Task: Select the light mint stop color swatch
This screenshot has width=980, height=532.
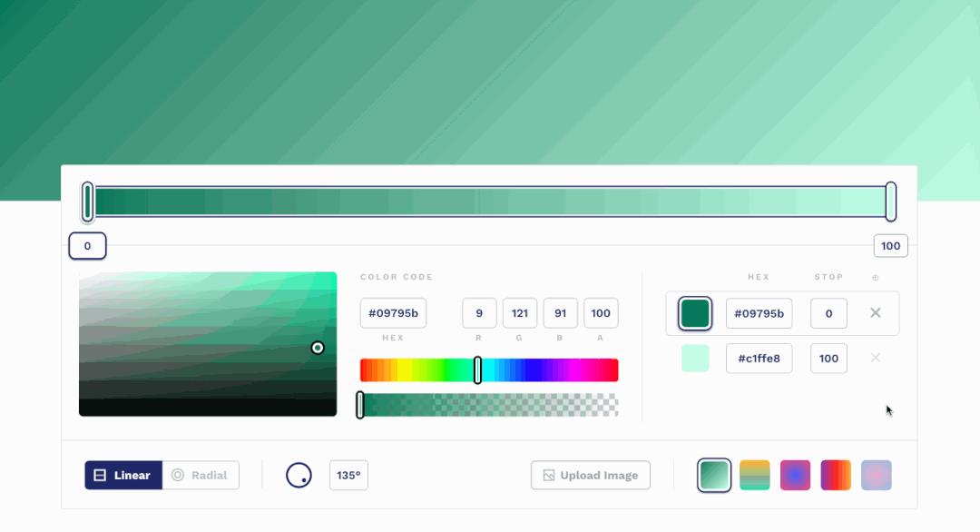Action: [x=695, y=358]
